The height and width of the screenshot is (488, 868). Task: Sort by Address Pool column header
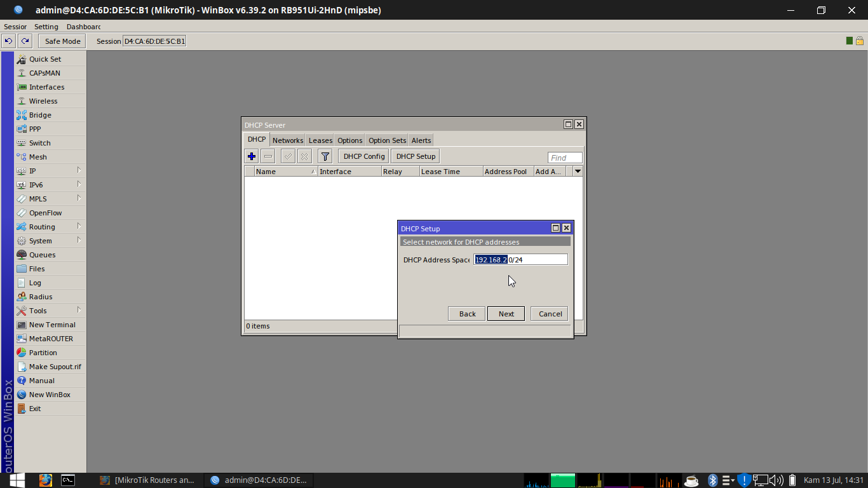click(508, 172)
